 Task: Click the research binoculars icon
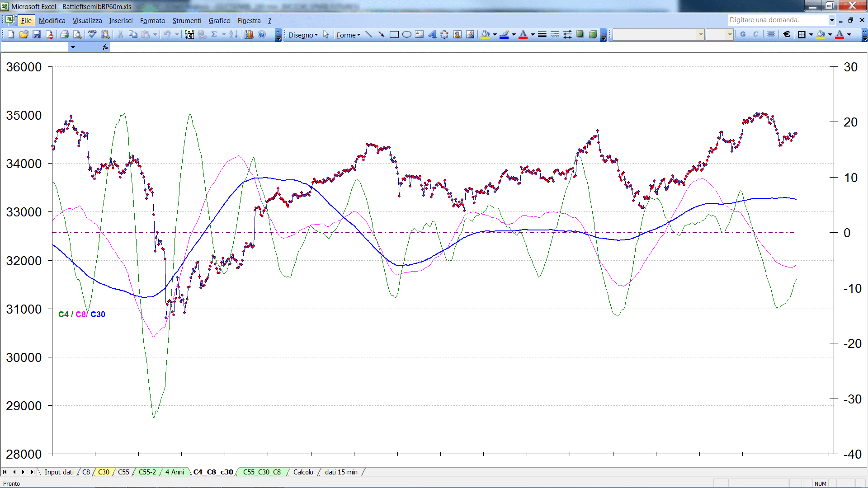point(105,34)
